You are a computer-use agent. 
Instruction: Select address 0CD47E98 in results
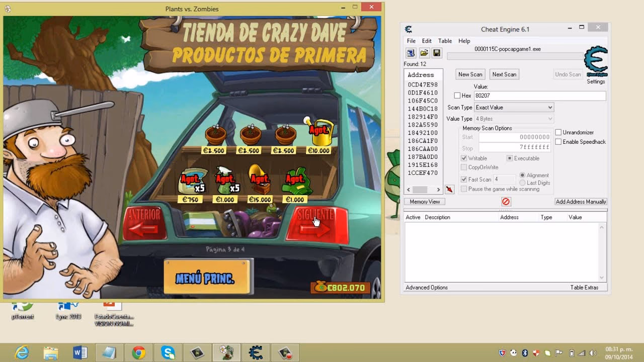tap(423, 85)
